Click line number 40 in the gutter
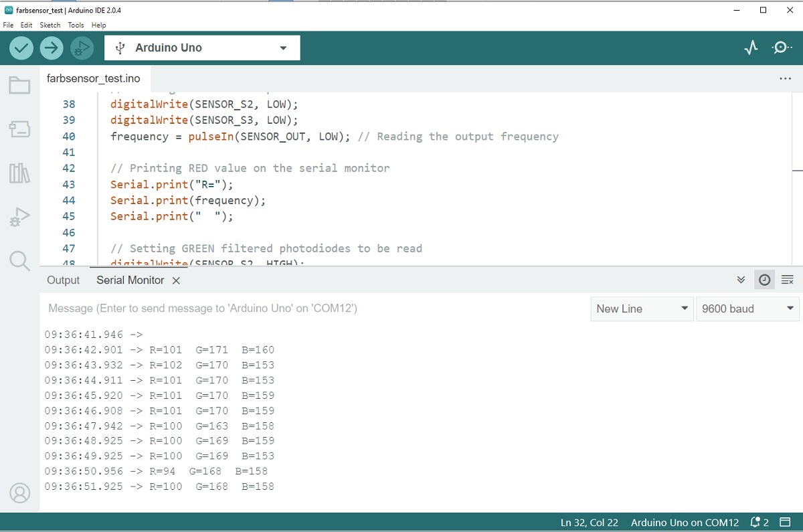 click(x=69, y=137)
